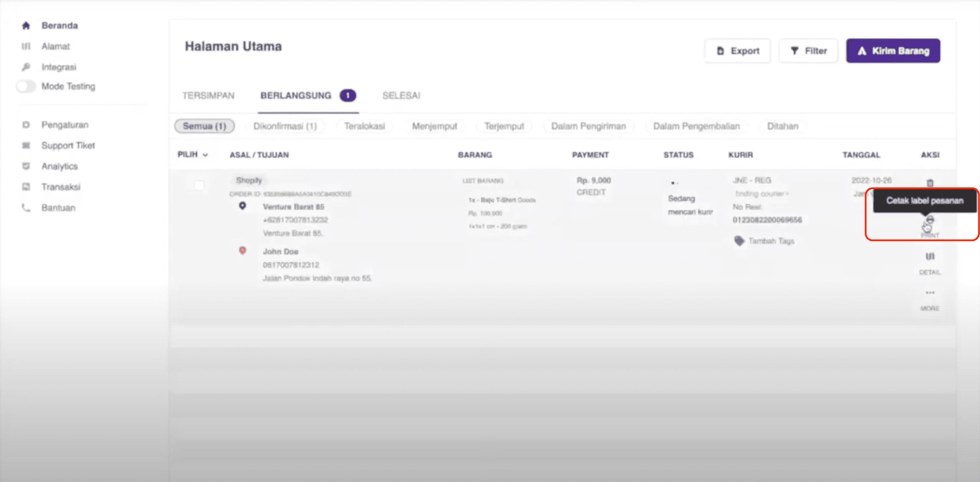Screen dimensions: 980x482
Task: Tick the checkbox for the Shopify order row
Action: [199, 186]
